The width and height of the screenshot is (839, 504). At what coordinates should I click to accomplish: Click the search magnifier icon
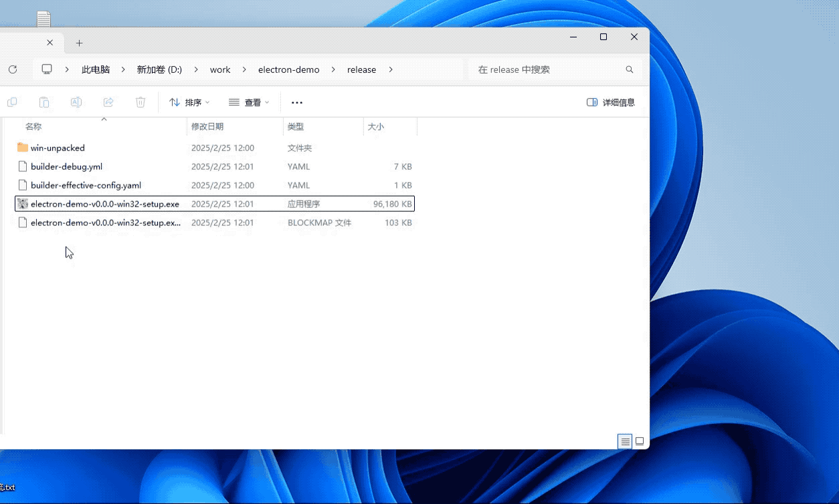[x=630, y=70]
